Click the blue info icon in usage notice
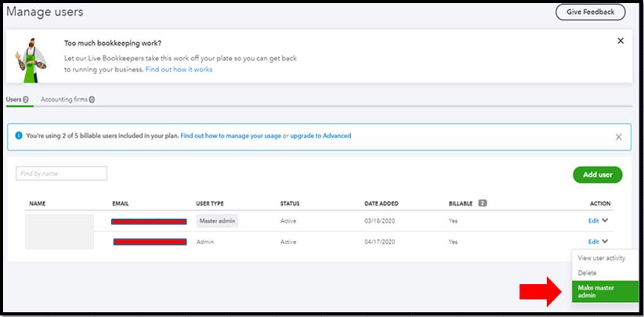This screenshot has height=317, width=644. pos(19,136)
